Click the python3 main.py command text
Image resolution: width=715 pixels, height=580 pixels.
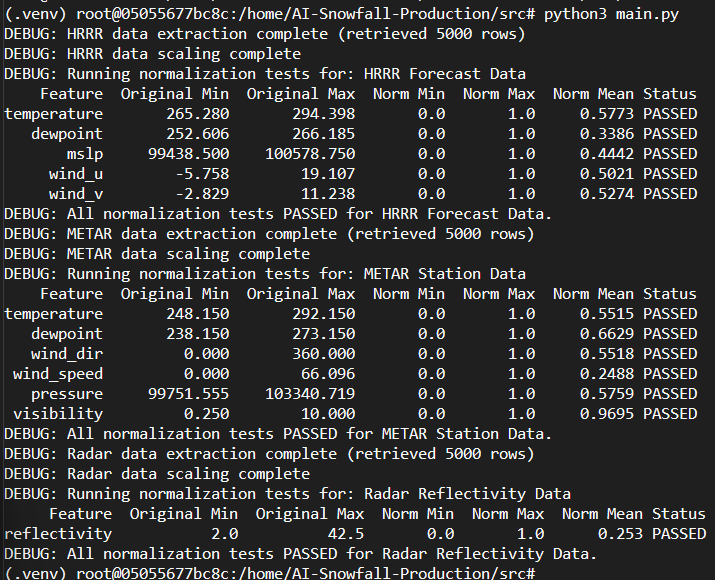click(611, 14)
